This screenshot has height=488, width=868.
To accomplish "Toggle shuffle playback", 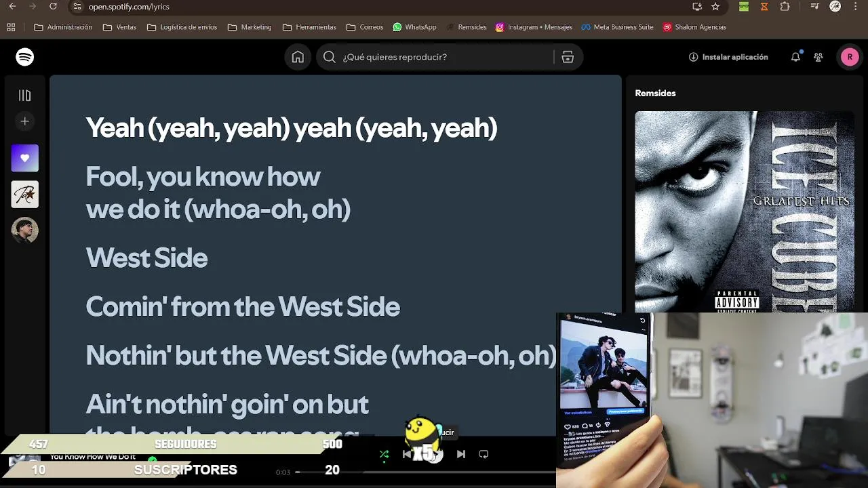I will click(x=384, y=454).
